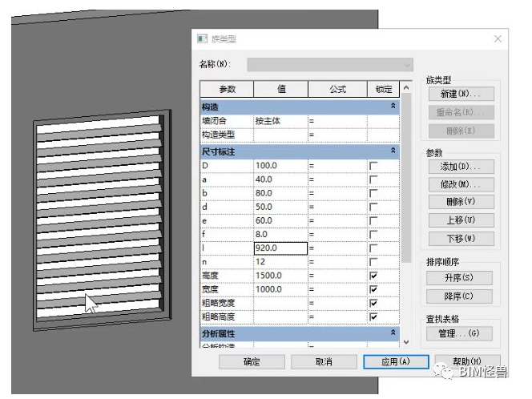Click the parameter list vertical scrollbar
The image size is (532, 399).
(x=405, y=200)
